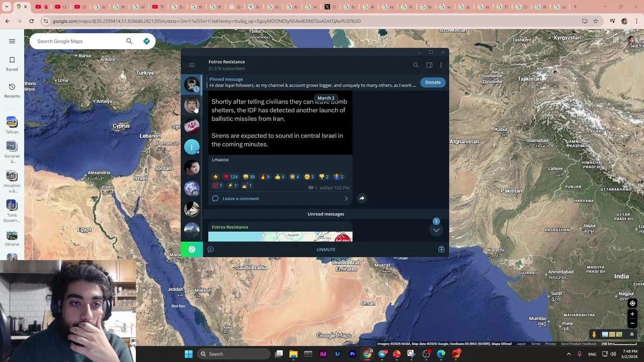Click the Chrome address bar URL

click(206, 21)
